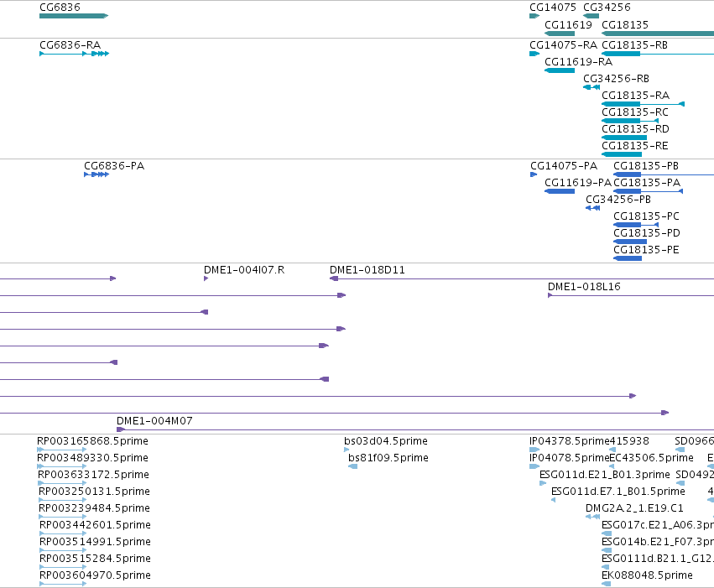
Task: Select EST label starting SD0492
Action: click(695, 475)
